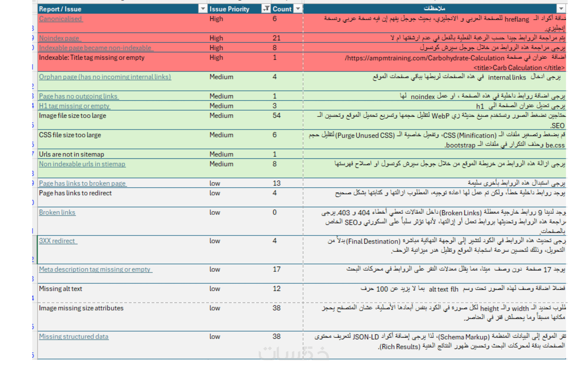Open the Orphan page link

(105, 77)
